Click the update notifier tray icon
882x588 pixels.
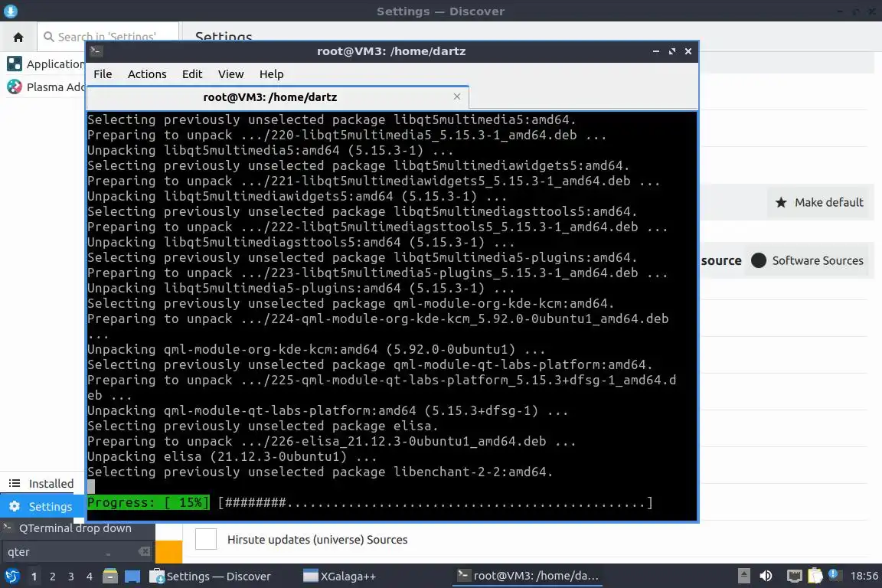[835, 575]
